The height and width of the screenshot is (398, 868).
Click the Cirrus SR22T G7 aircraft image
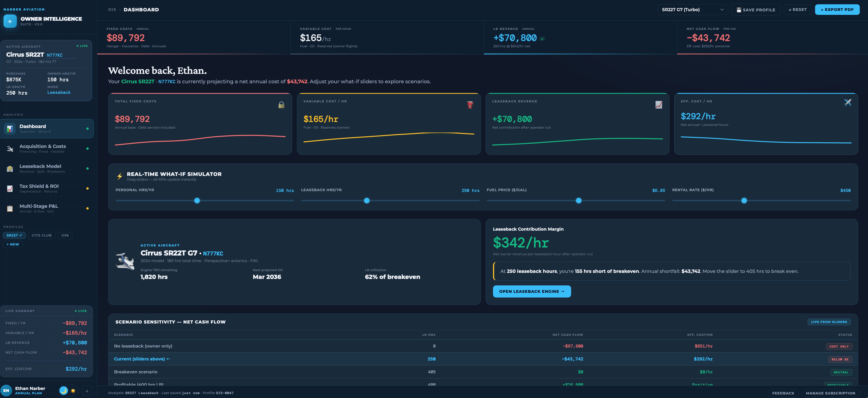(125, 261)
